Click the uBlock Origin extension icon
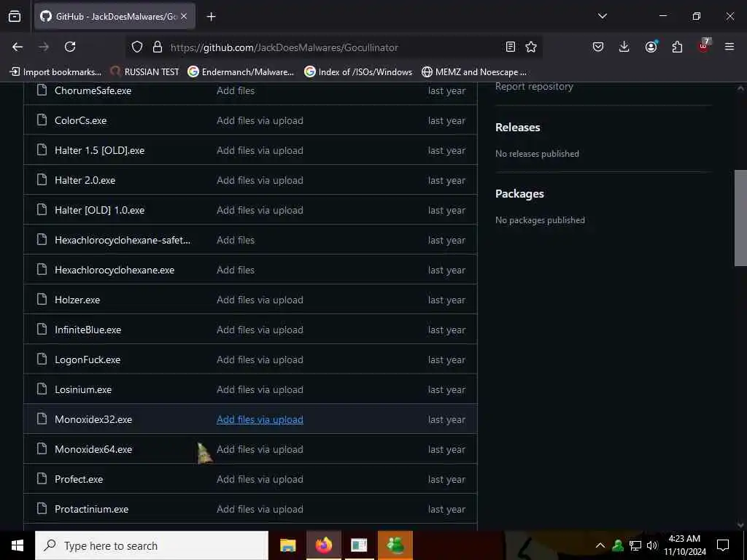 704,46
